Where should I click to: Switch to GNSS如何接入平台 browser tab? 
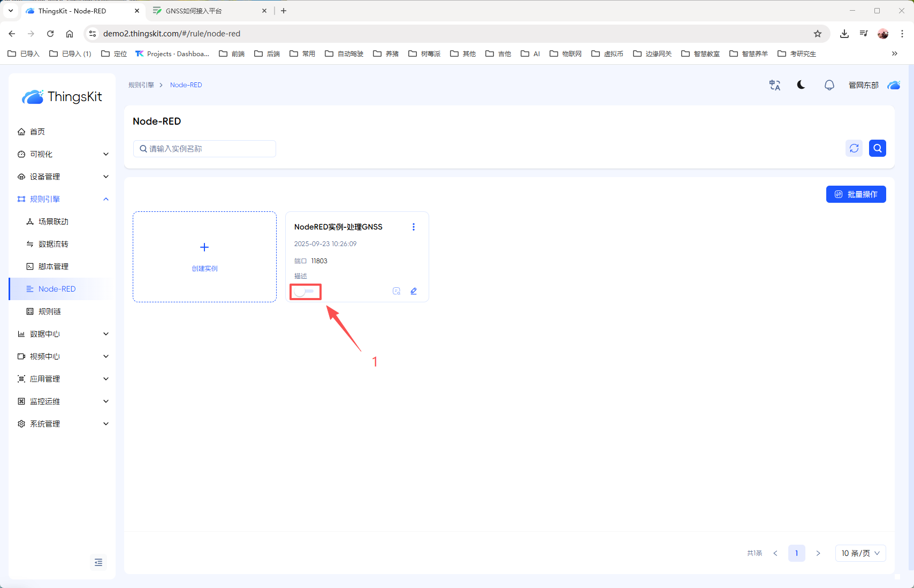(x=206, y=11)
